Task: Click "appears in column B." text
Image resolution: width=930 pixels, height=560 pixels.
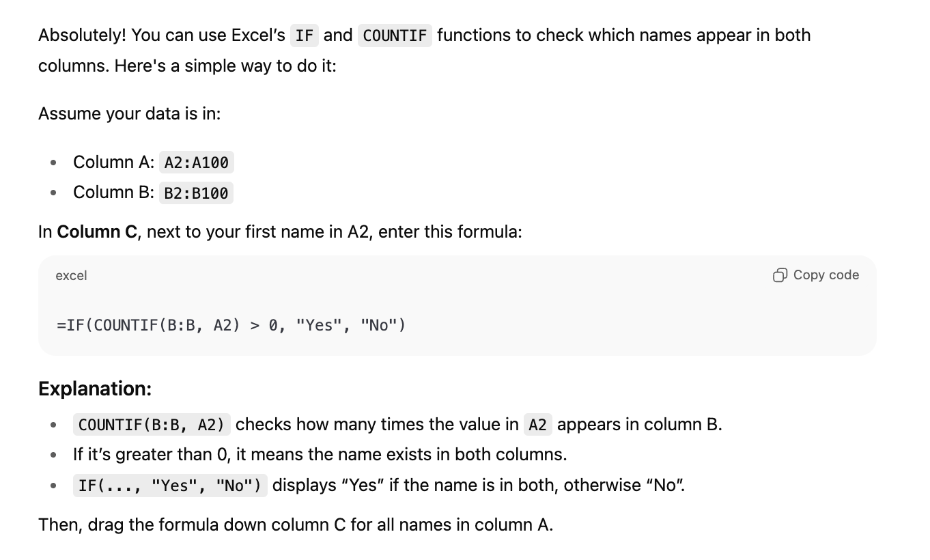Action: [x=640, y=425]
